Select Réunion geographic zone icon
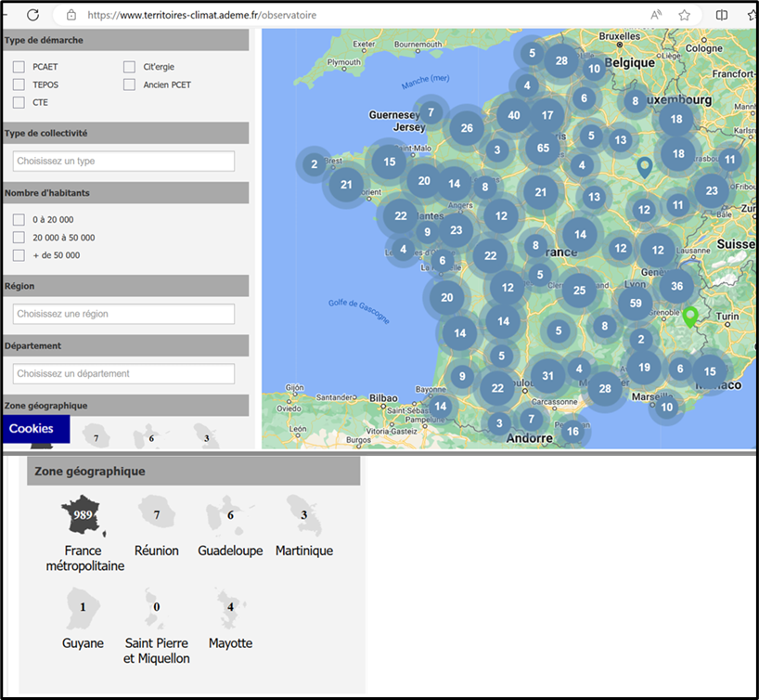Image resolution: width=759 pixels, height=700 pixels. [x=157, y=512]
